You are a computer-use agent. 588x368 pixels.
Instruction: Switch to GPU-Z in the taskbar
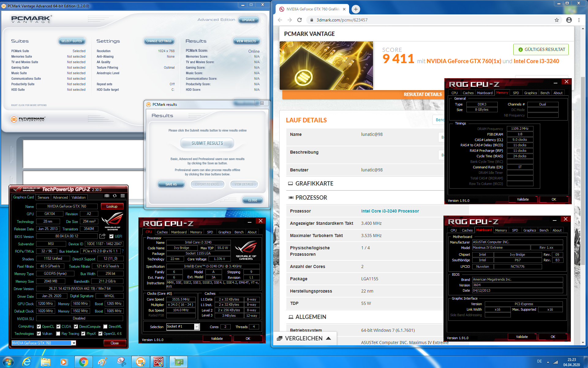click(x=179, y=362)
